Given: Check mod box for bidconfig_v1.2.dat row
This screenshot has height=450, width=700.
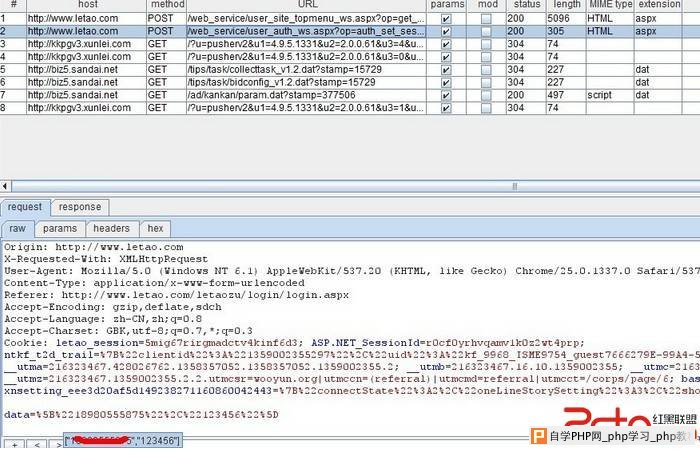Looking at the screenshot, I should [486, 83].
